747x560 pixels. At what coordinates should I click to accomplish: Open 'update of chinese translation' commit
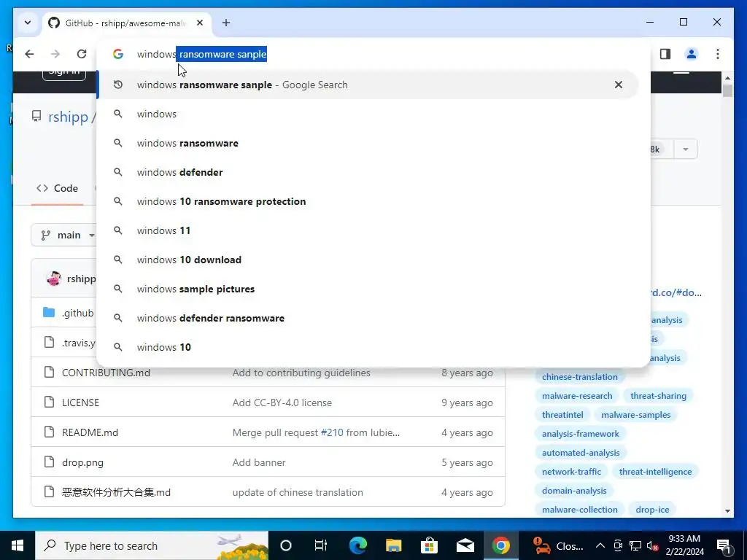298,492
